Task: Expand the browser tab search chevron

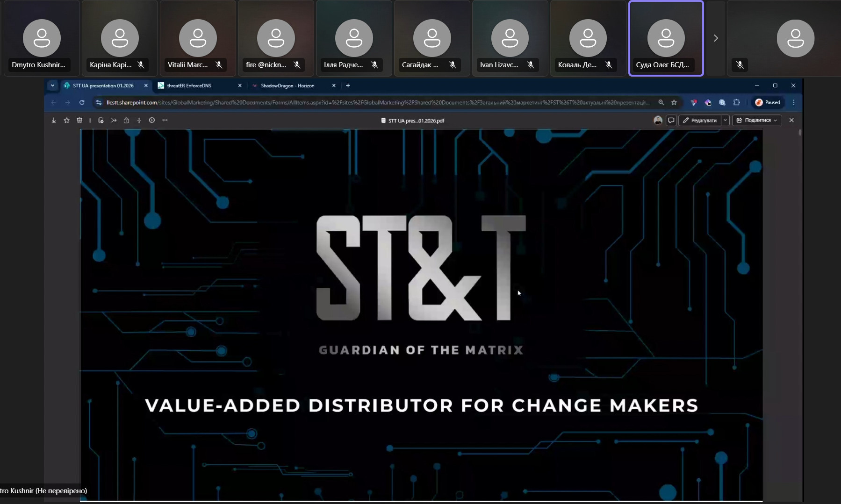Action: pos(52,85)
